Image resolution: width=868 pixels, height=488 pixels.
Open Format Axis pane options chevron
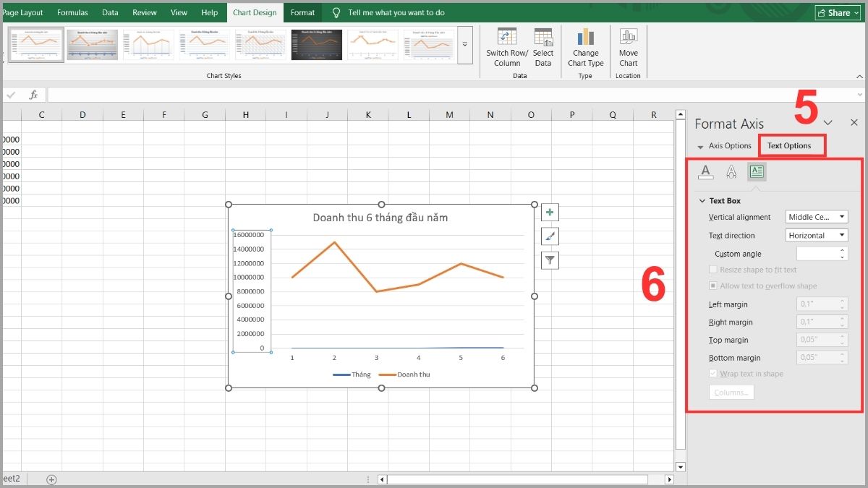828,123
